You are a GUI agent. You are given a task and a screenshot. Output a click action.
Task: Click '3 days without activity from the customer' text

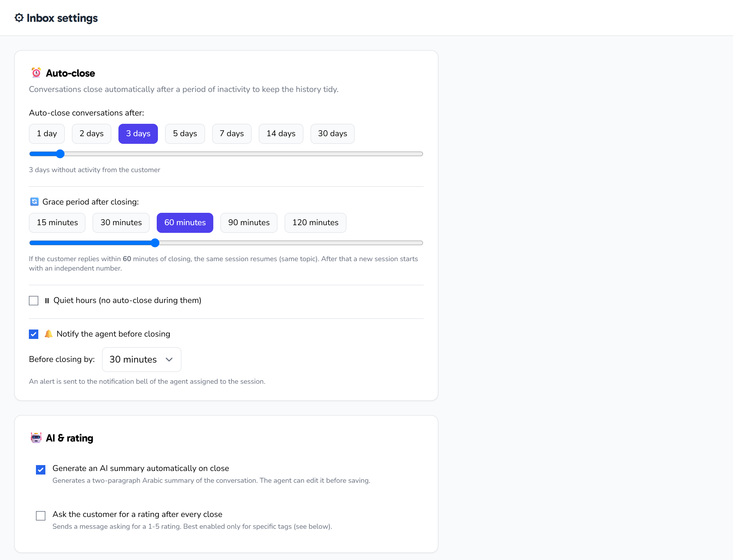point(95,170)
